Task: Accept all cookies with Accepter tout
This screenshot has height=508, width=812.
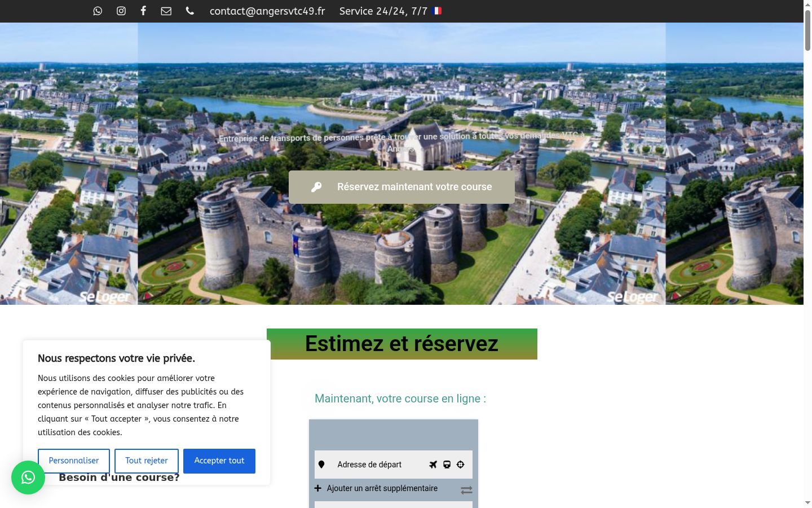Action: click(219, 461)
